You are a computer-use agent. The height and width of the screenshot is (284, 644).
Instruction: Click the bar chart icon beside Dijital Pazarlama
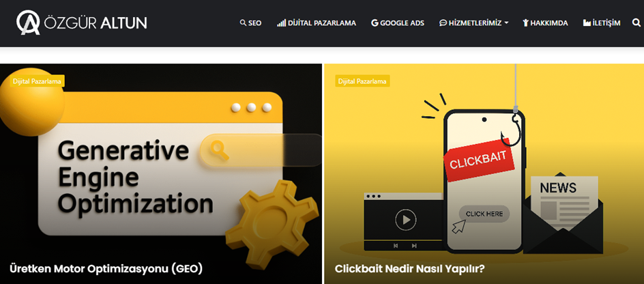pos(281,23)
